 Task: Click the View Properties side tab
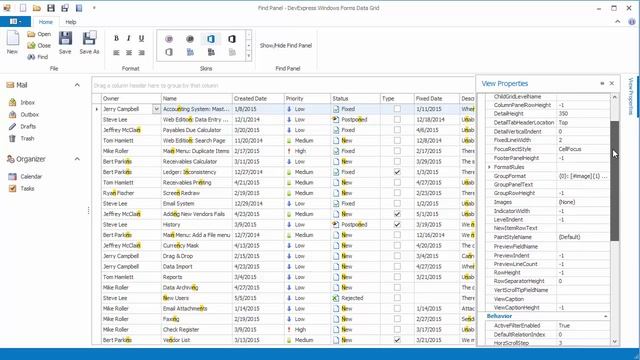(631, 96)
